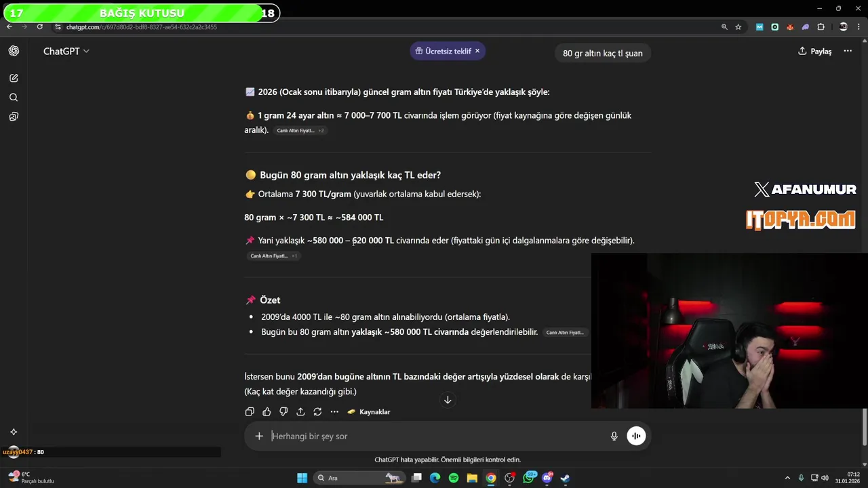Open the Chrome profile avatar

843,27
